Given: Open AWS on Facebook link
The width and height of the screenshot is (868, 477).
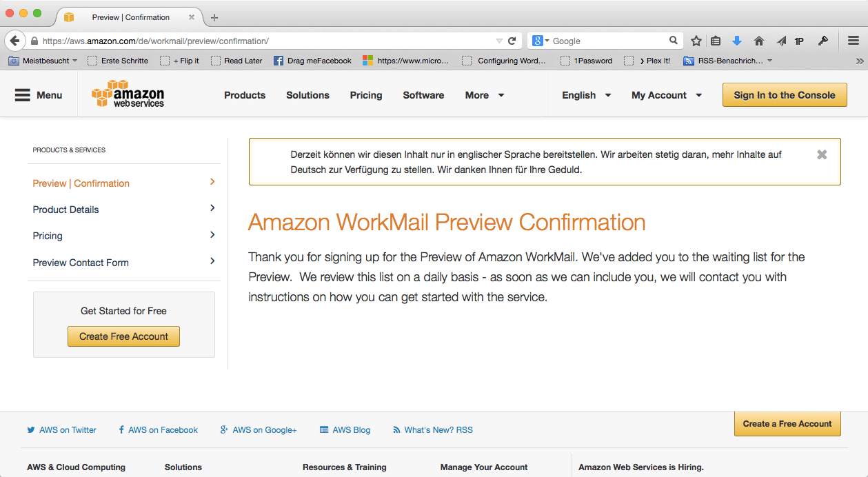Looking at the screenshot, I should click(x=158, y=429).
